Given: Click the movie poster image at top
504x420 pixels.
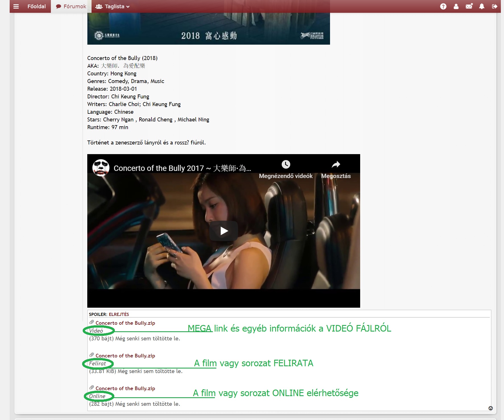Looking at the screenshot, I should coord(208,28).
